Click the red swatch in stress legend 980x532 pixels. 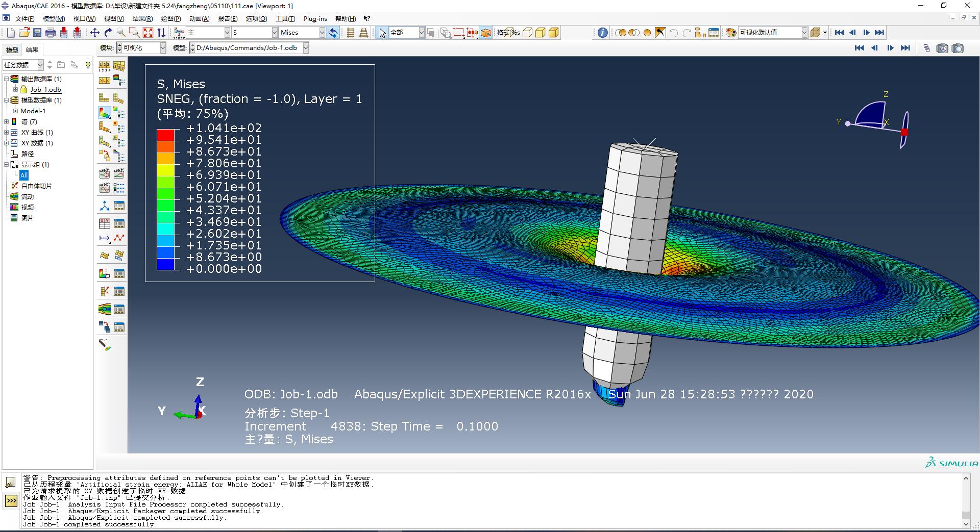tap(165, 135)
